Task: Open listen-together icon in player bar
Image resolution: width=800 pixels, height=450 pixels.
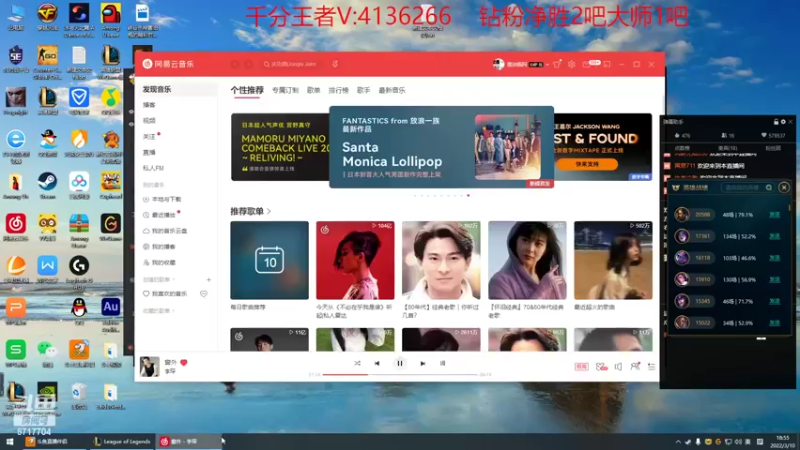Action: coord(635,366)
